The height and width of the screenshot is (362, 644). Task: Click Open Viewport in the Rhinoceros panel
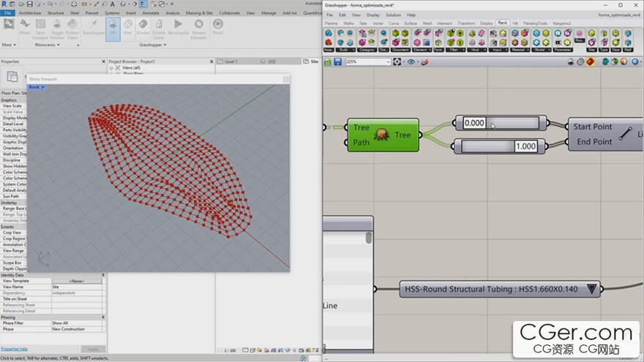pos(40,29)
